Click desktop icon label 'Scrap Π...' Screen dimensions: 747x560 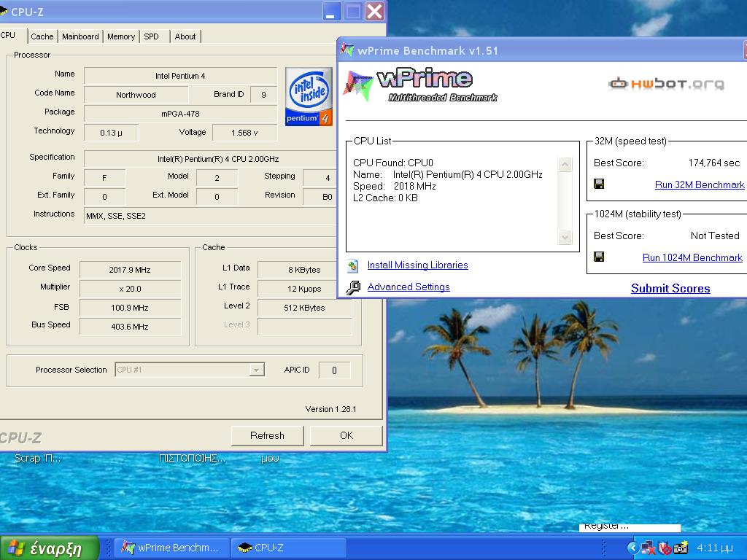(38, 458)
